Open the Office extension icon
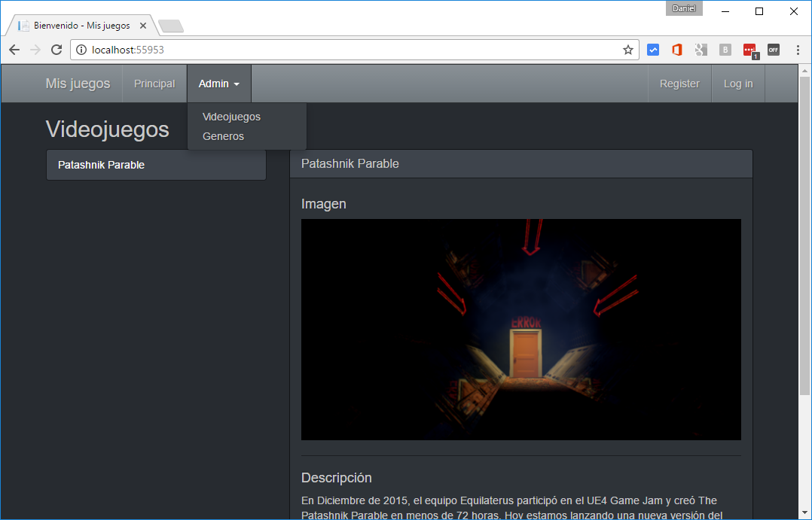This screenshot has width=812, height=520. [x=677, y=50]
